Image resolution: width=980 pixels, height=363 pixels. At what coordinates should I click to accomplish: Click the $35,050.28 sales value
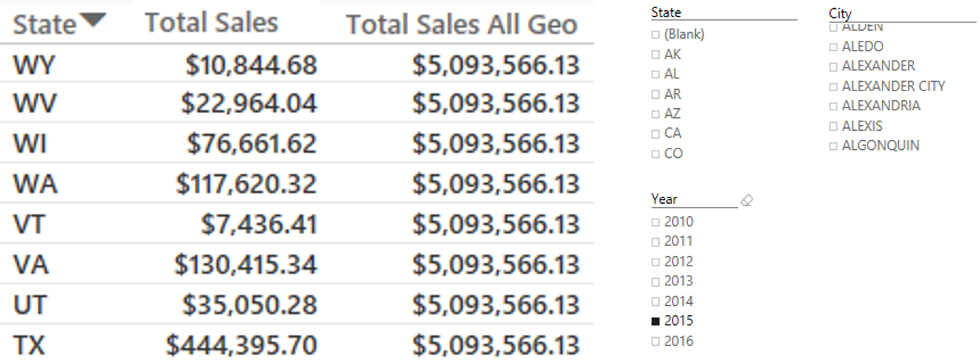click(x=250, y=304)
